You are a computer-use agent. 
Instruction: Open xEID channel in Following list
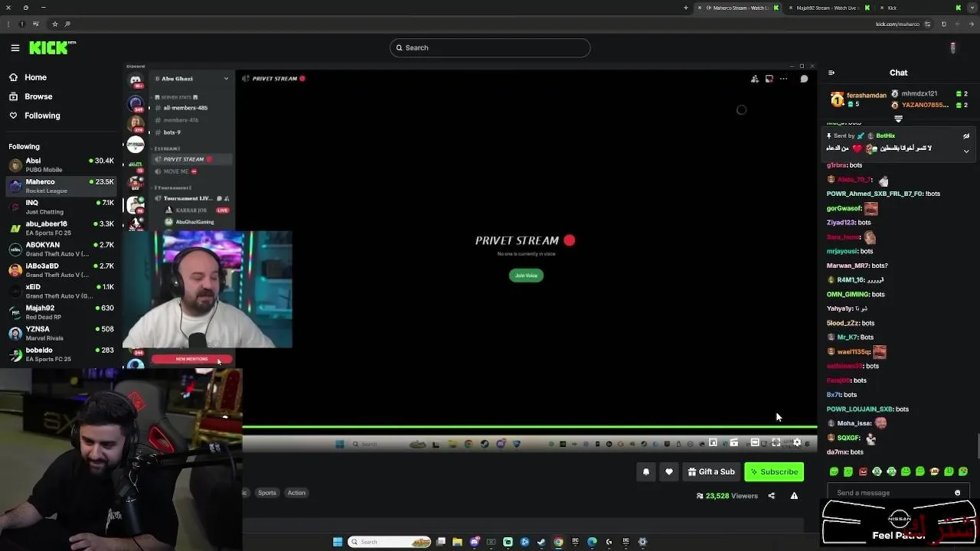(x=61, y=292)
